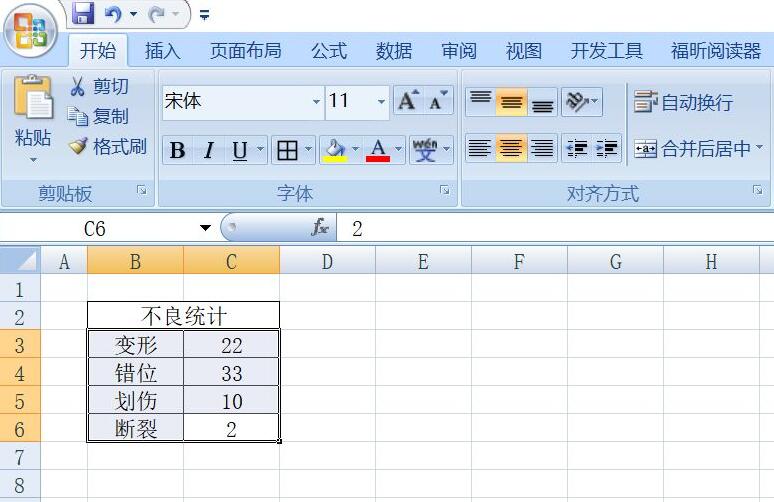Viewport: 774px width, 502px height.
Task: Toggle Bold formatting
Action: click(177, 150)
